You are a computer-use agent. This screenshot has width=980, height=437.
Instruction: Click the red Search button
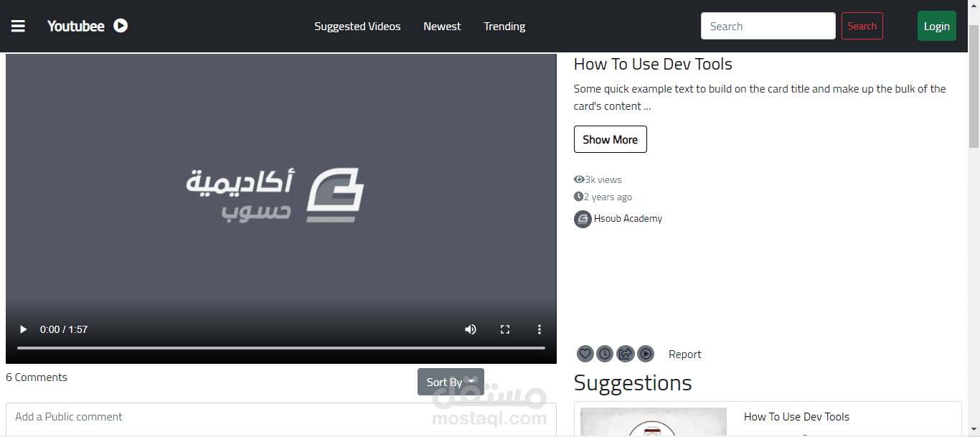tap(862, 26)
